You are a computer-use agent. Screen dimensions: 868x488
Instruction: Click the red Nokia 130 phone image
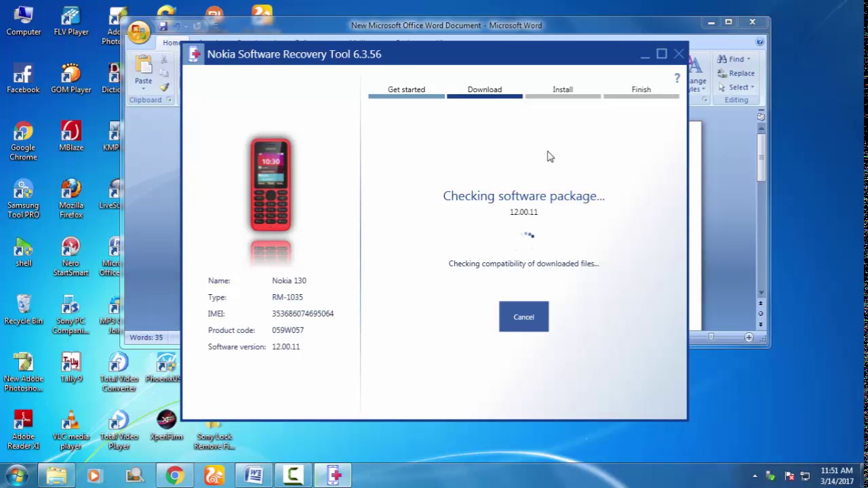pos(271,184)
